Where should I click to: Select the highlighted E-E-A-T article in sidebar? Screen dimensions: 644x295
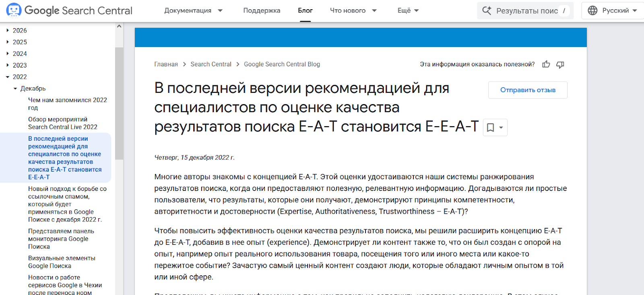[x=65, y=158]
